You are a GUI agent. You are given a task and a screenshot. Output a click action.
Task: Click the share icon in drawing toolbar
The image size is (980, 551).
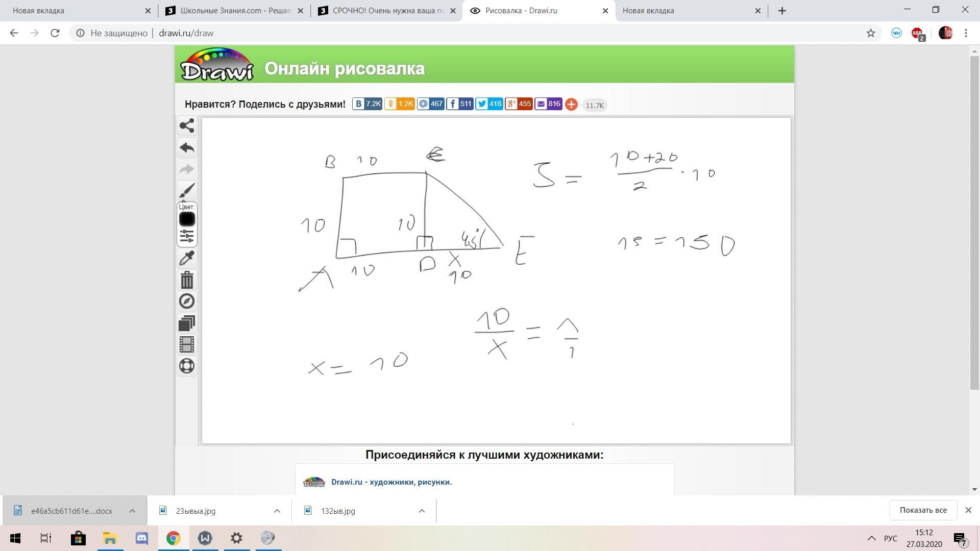click(187, 126)
